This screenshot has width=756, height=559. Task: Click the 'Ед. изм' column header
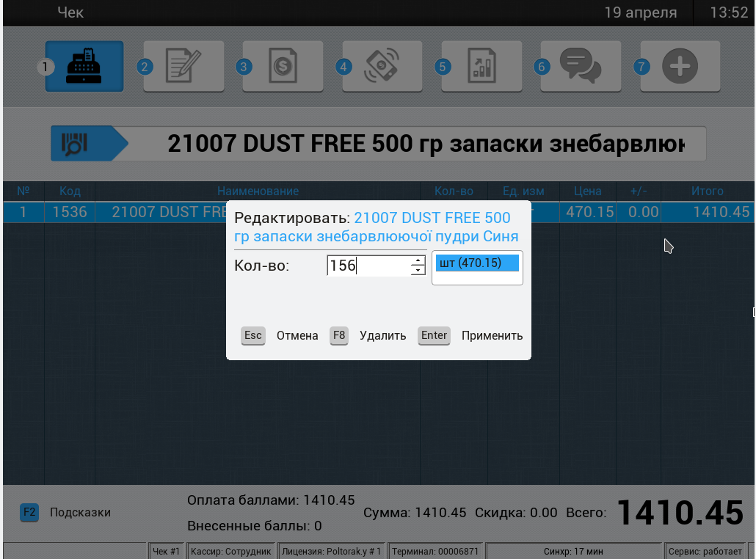point(523,191)
